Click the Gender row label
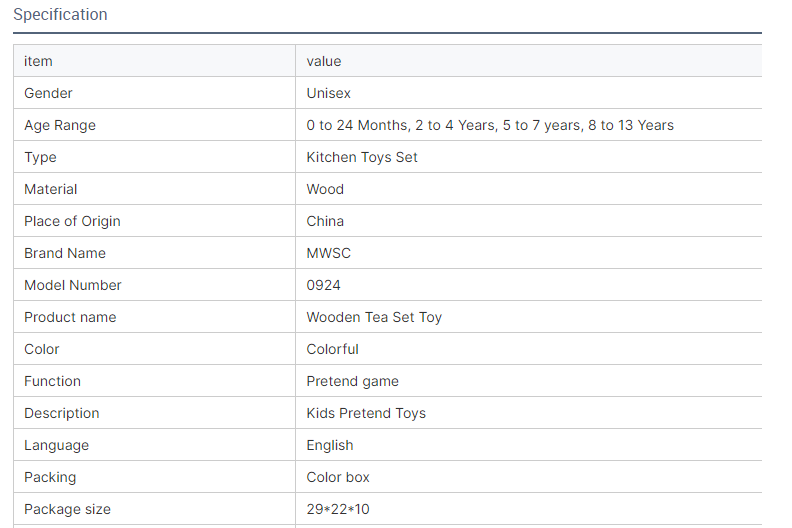This screenshot has height=528, width=792. pos(48,93)
